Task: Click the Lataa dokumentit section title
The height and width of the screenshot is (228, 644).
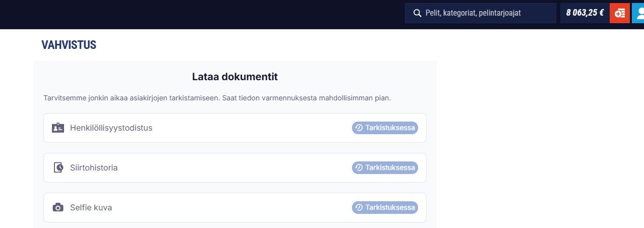Action: pyautogui.click(x=235, y=77)
